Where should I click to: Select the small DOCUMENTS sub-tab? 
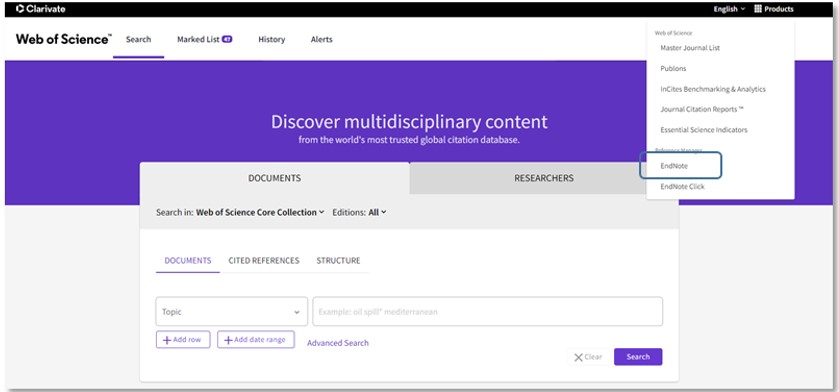(188, 260)
